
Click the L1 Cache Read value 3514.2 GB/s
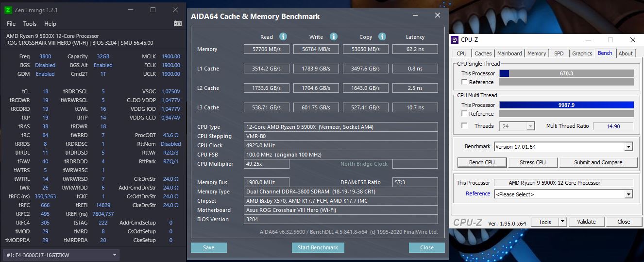(x=267, y=69)
